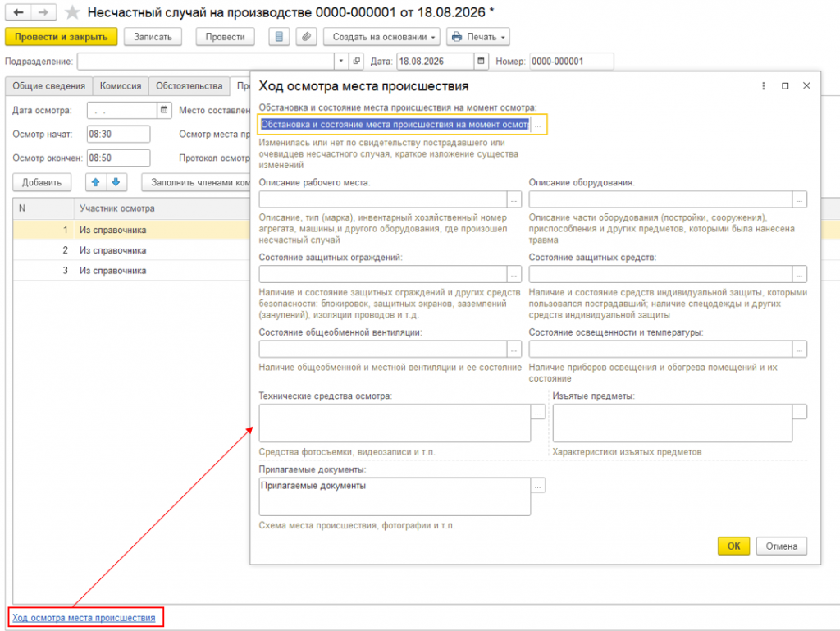The image size is (840, 631).
Task: Open the editor for Описание оборудования
Action: [799, 199]
